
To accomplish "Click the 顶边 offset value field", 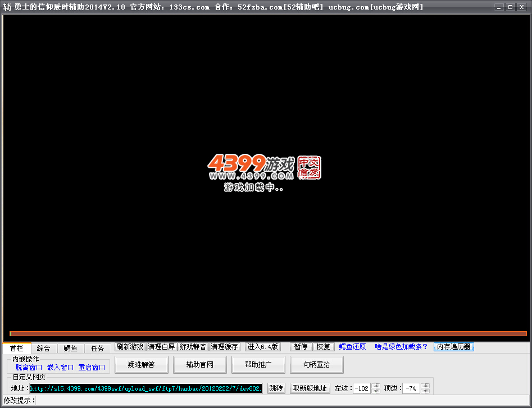I will pos(411,388).
